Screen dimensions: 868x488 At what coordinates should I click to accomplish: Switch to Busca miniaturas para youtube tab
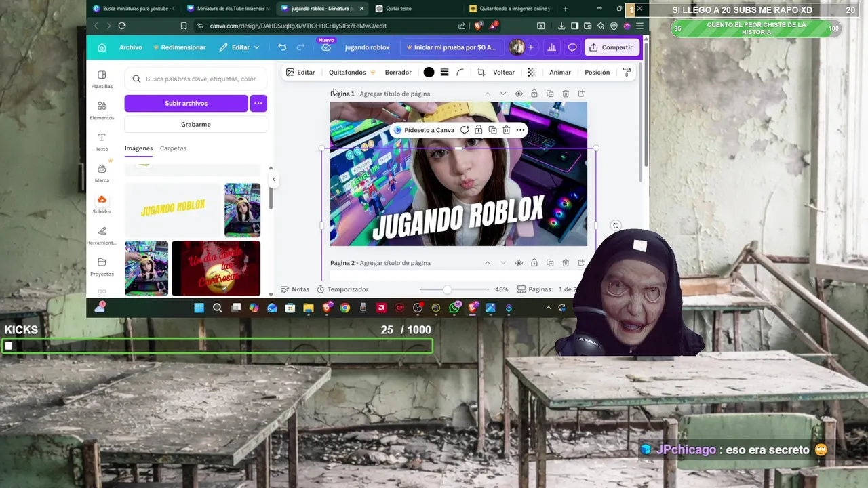click(134, 9)
